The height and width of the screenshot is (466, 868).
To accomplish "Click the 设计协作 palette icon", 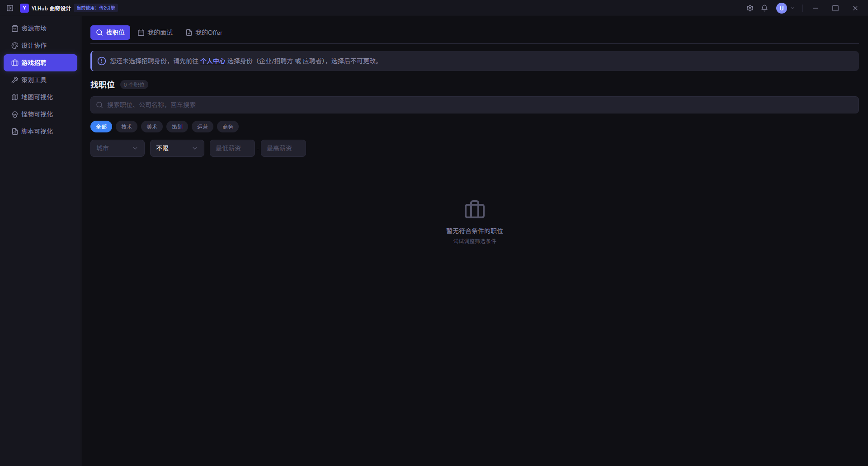I will 15,46.
